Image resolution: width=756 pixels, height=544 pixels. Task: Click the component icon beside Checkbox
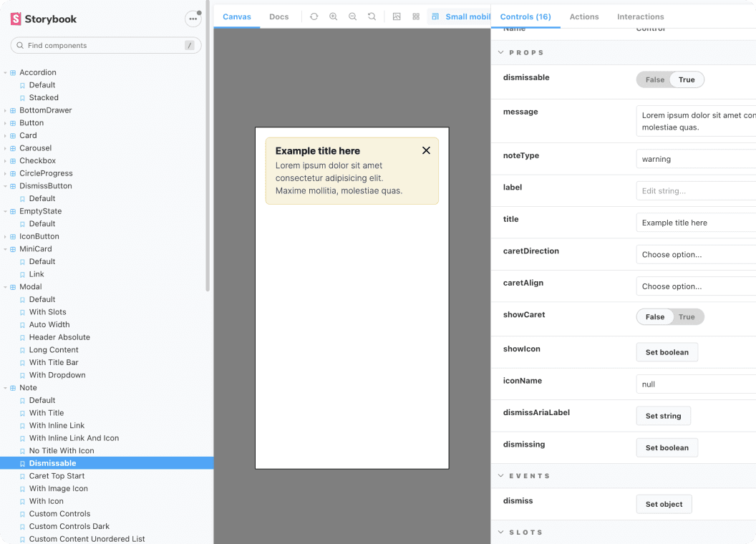tap(13, 160)
